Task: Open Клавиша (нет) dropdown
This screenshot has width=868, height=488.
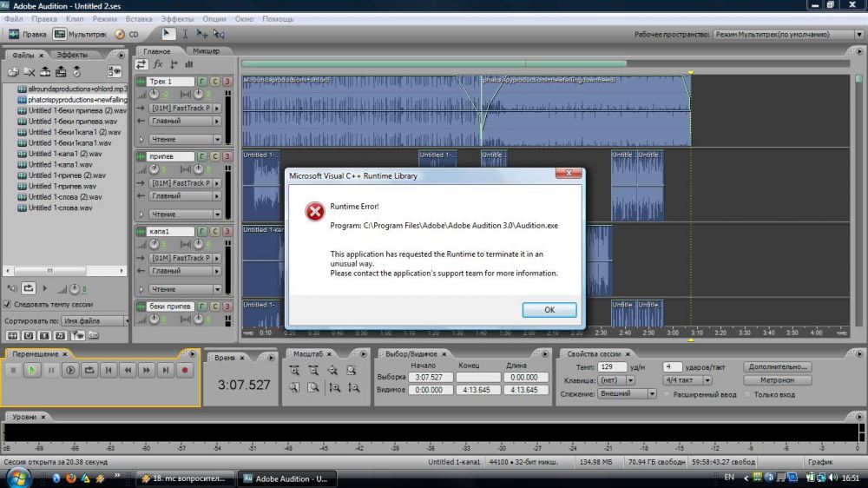Action: [x=616, y=380]
